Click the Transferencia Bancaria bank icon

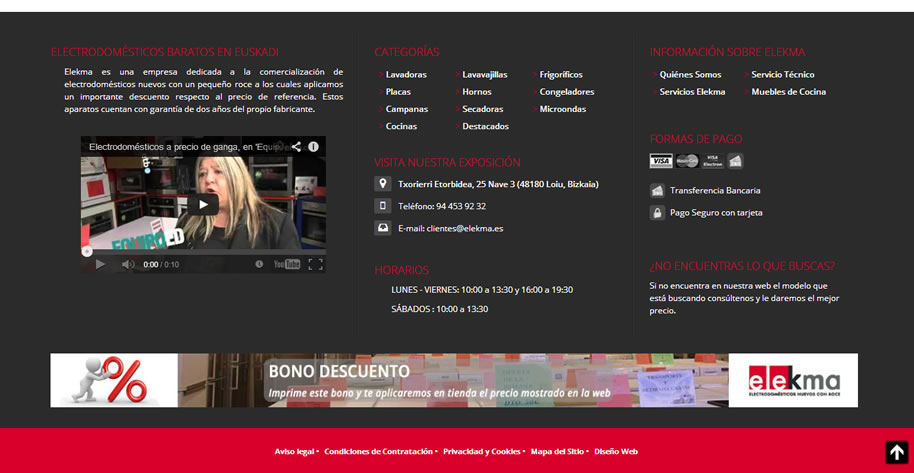[658, 191]
